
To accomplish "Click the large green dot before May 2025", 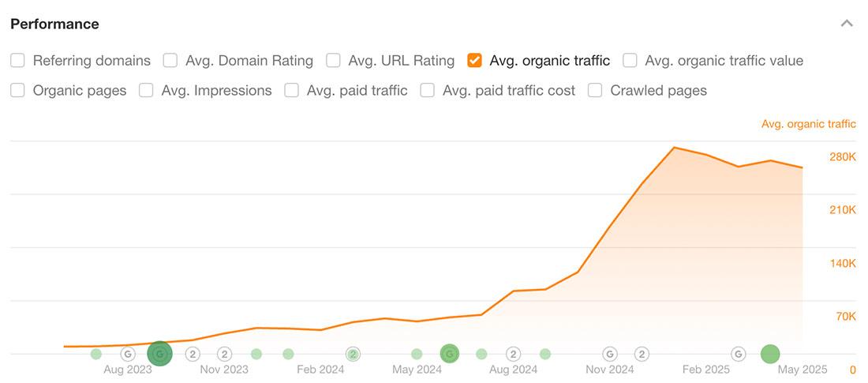I will pos(770,354).
